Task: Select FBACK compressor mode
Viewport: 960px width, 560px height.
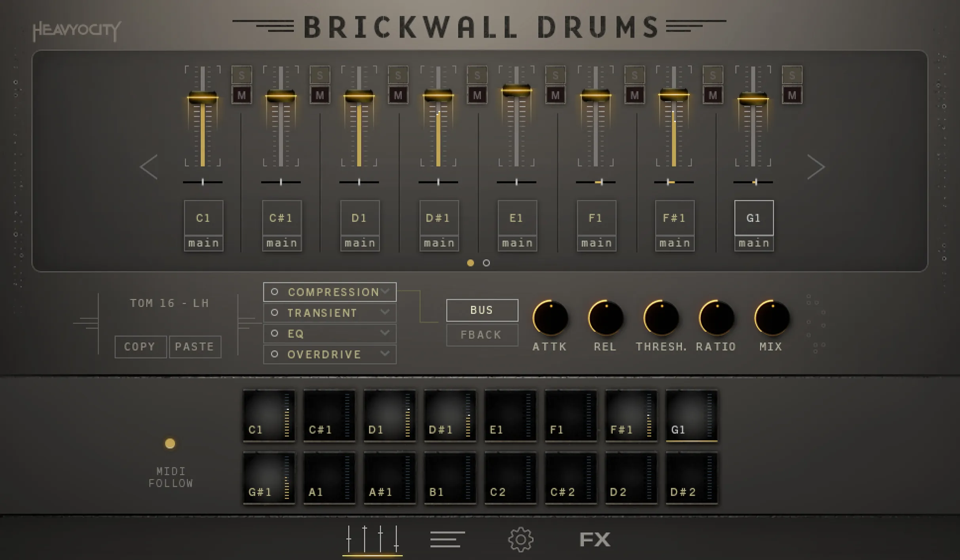Action: 482,335
